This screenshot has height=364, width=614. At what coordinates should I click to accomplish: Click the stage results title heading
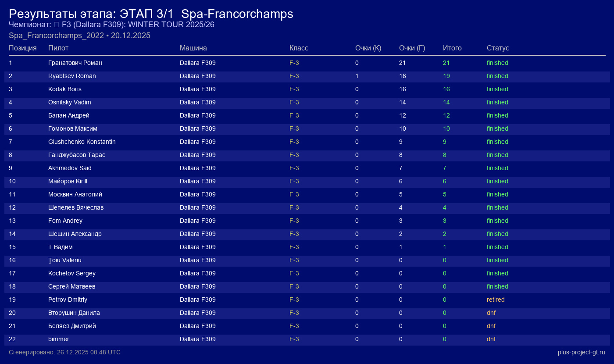(x=151, y=14)
